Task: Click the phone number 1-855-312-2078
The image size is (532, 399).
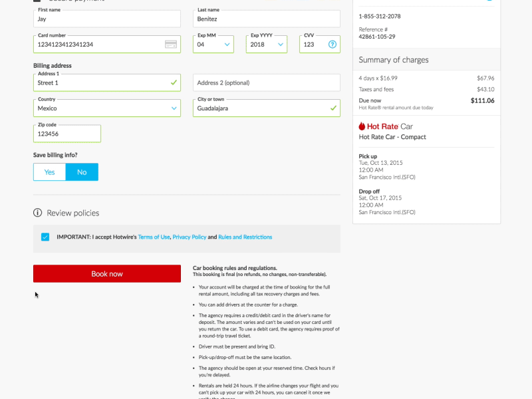Action: [x=380, y=16]
